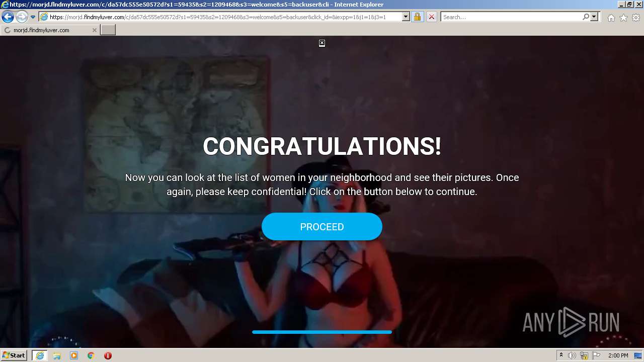Open the search provider dropdown arrow
Viewport: 644px width, 362px height.
tap(594, 17)
